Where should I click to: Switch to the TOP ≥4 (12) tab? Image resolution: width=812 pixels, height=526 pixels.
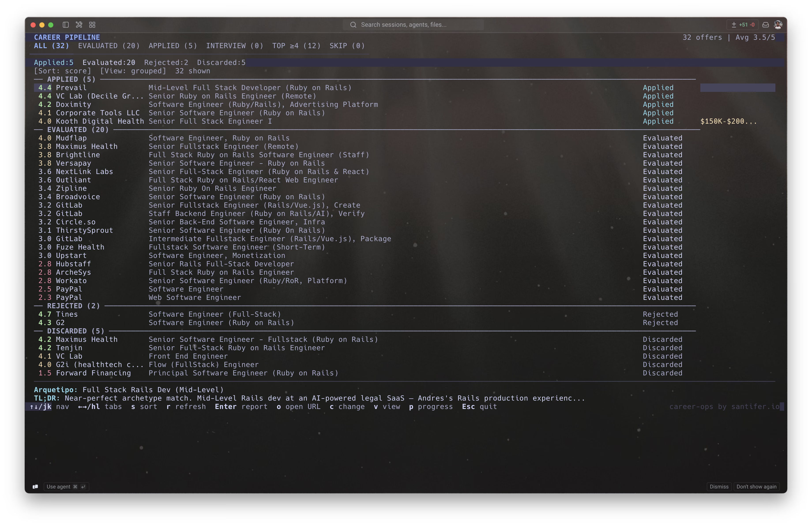click(x=296, y=46)
